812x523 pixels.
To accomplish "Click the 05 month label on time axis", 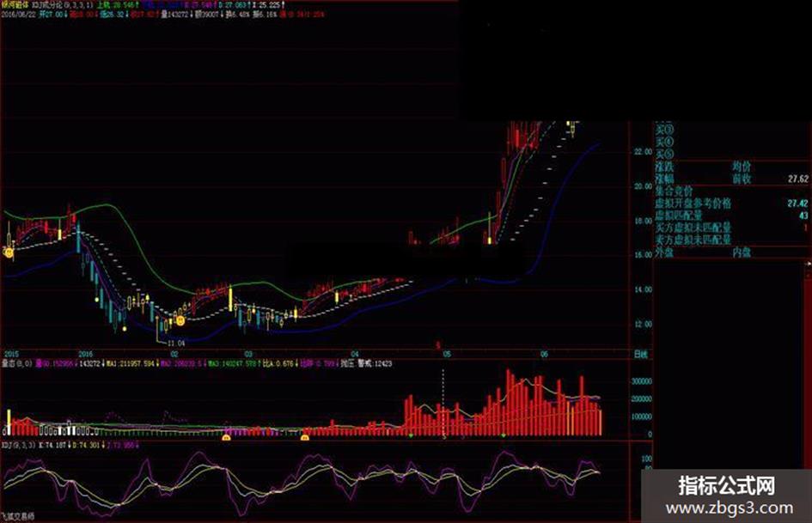I will tap(447, 354).
